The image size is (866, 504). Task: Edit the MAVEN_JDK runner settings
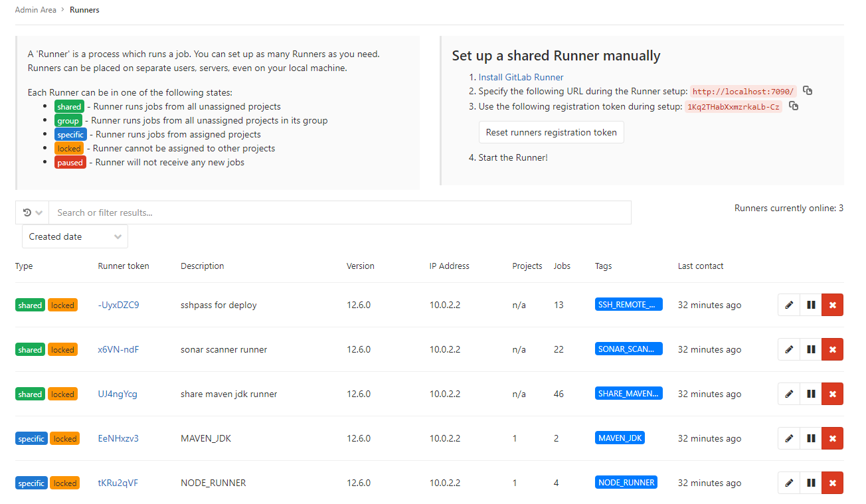pos(788,438)
